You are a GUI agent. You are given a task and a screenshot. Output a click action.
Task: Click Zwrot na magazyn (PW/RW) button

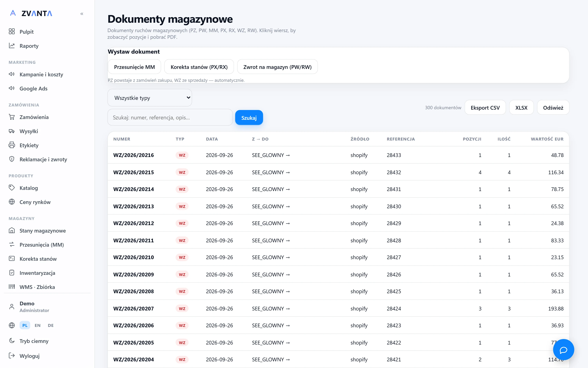click(x=277, y=67)
